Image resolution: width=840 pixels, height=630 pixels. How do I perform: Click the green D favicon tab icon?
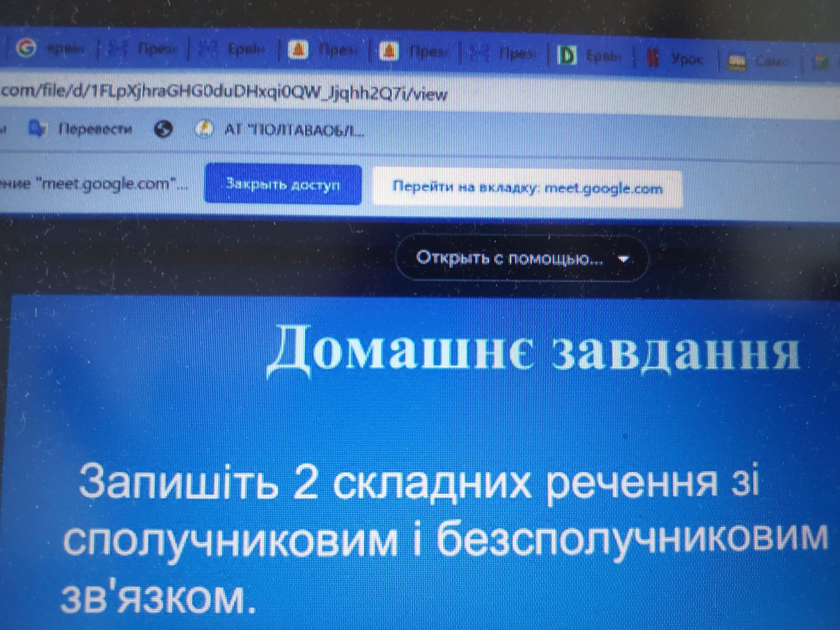tap(567, 55)
